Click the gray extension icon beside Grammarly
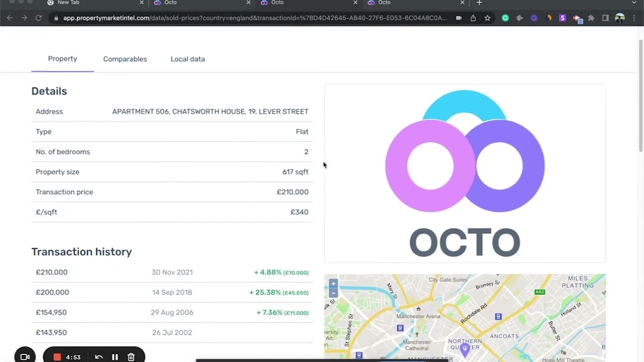644x362 pixels. click(x=520, y=18)
